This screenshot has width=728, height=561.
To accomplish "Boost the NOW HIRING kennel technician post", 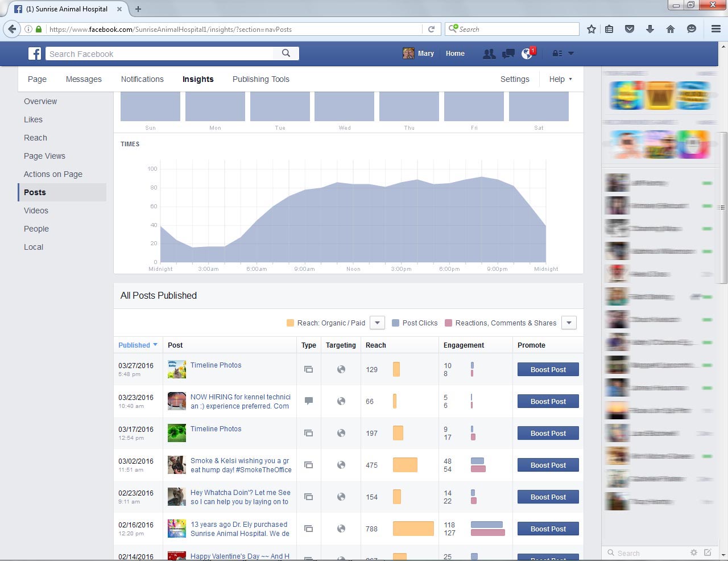I will pyautogui.click(x=548, y=401).
